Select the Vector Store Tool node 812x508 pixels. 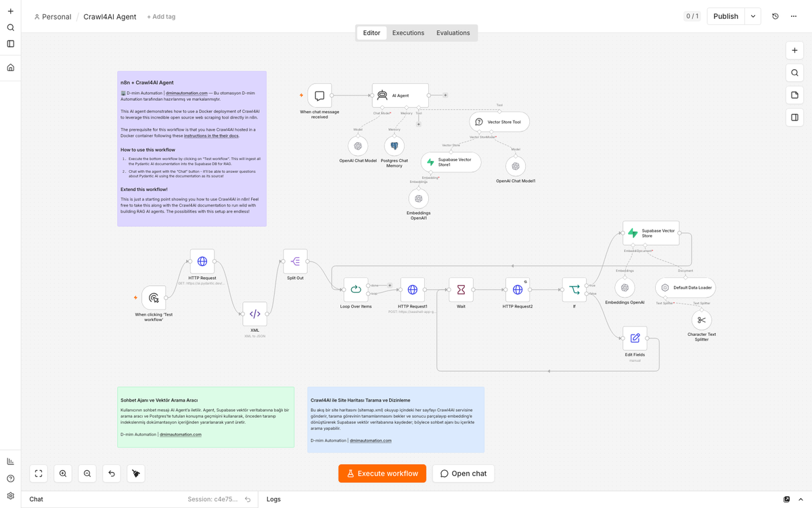click(499, 122)
